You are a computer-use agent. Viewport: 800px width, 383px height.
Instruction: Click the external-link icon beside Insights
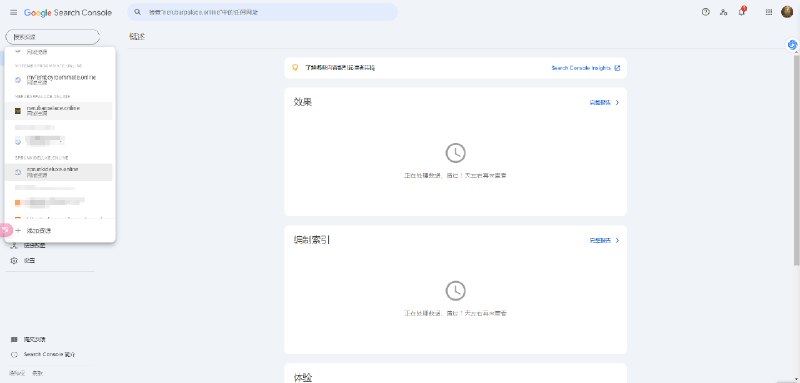617,68
